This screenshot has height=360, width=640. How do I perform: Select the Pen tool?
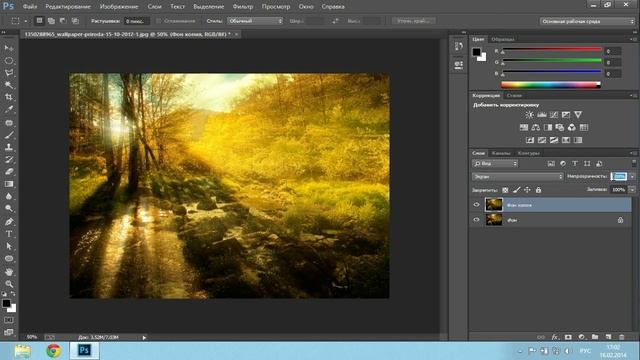click(9, 222)
